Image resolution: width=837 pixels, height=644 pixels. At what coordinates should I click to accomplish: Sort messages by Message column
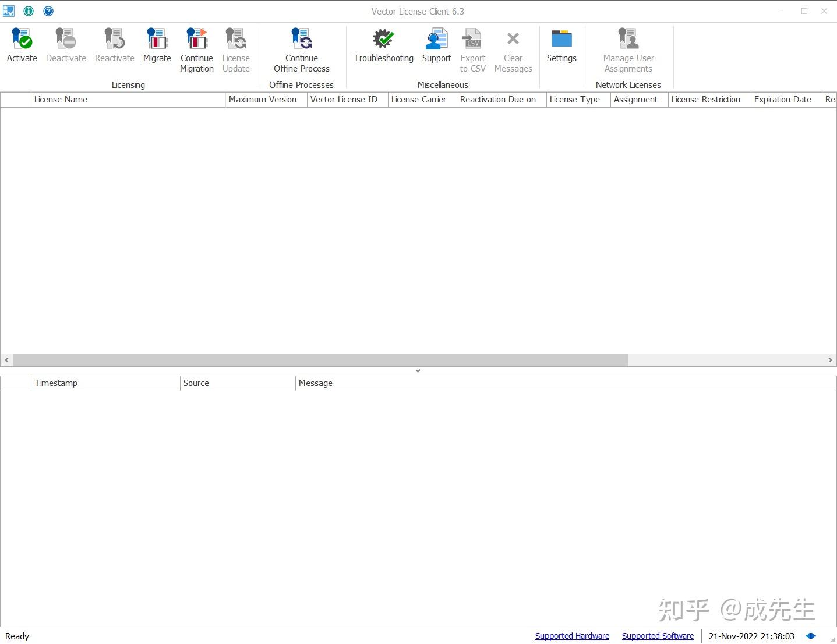point(566,383)
